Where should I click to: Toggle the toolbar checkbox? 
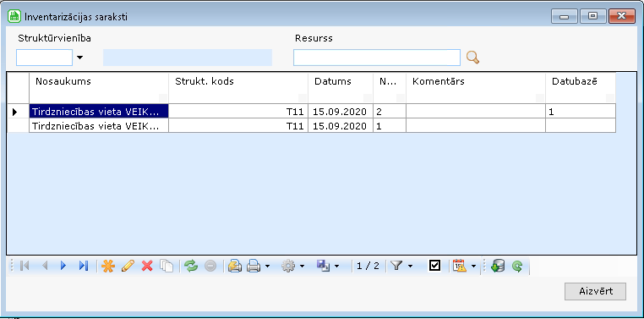coord(434,267)
